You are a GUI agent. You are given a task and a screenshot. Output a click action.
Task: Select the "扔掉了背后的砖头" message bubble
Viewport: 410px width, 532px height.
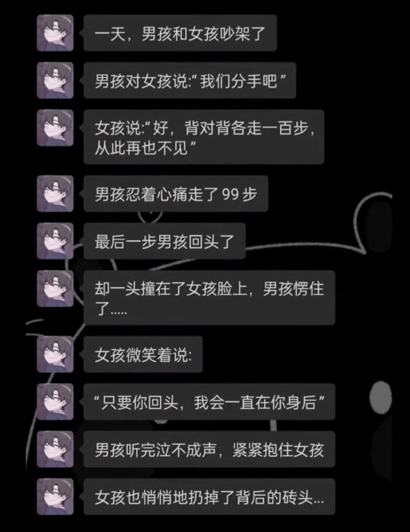click(x=209, y=497)
